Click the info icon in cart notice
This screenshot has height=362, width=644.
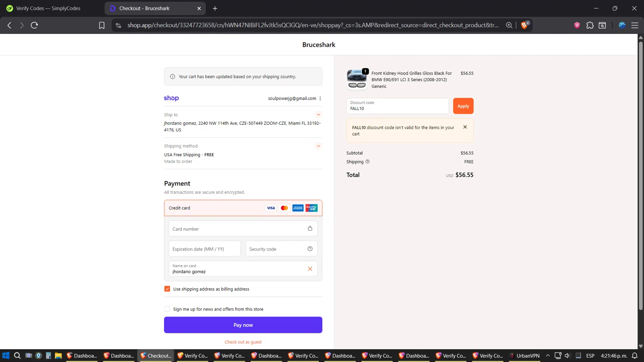point(173,77)
